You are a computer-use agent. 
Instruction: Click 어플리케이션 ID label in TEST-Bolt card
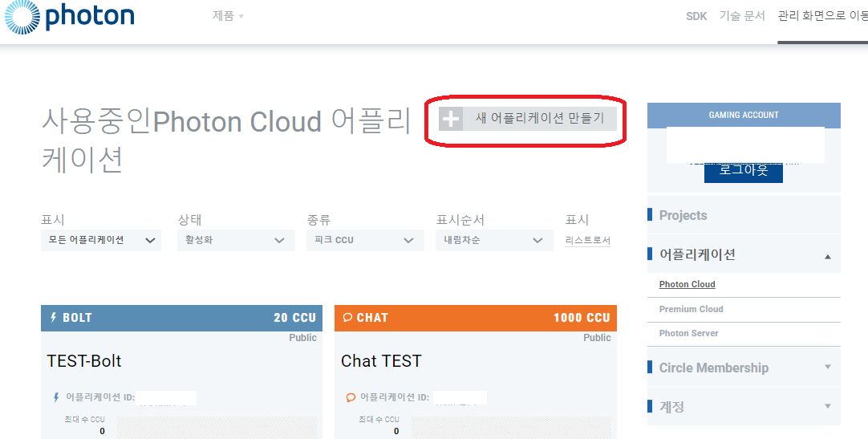click(x=100, y=397)
